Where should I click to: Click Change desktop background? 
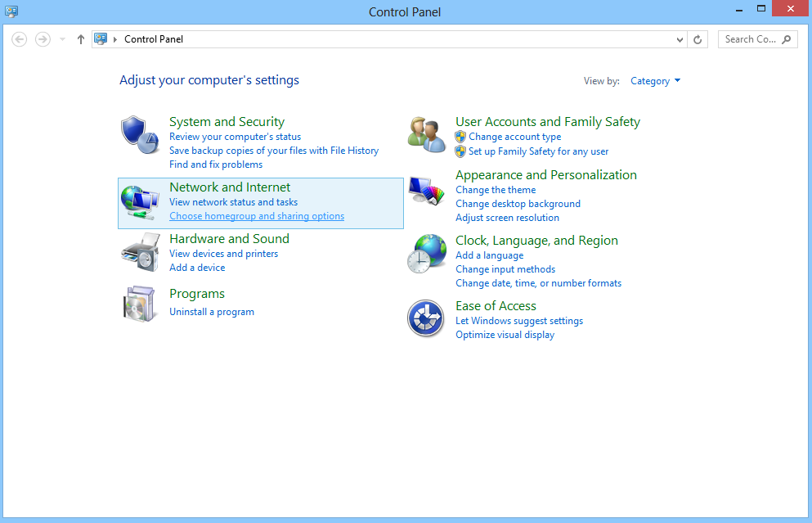(x=518, y=204)
